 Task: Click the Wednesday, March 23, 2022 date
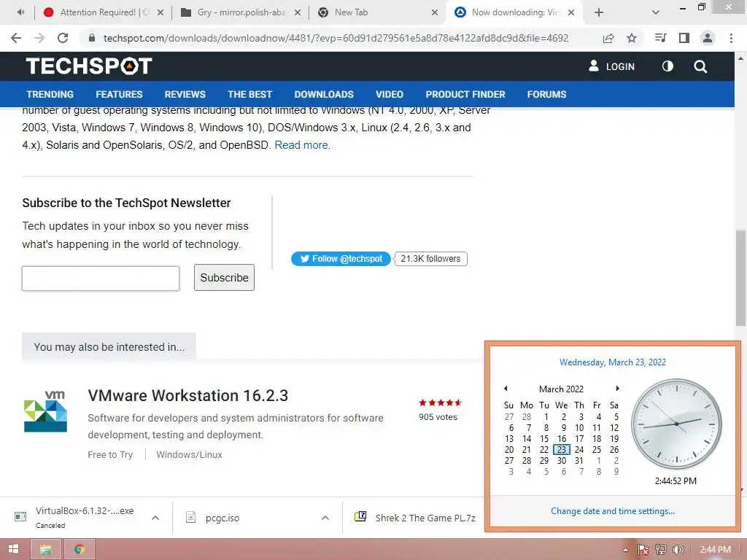tap(613, 362)
